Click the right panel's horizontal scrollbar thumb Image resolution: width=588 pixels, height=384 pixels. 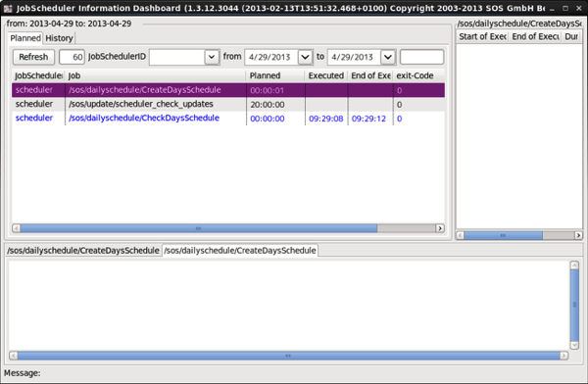(x=504, y=235)
